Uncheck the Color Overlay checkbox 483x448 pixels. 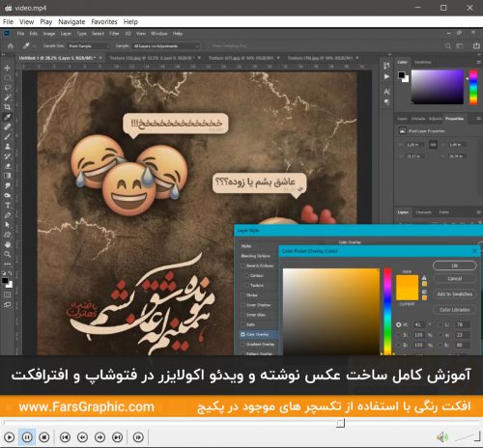[242, 334]
